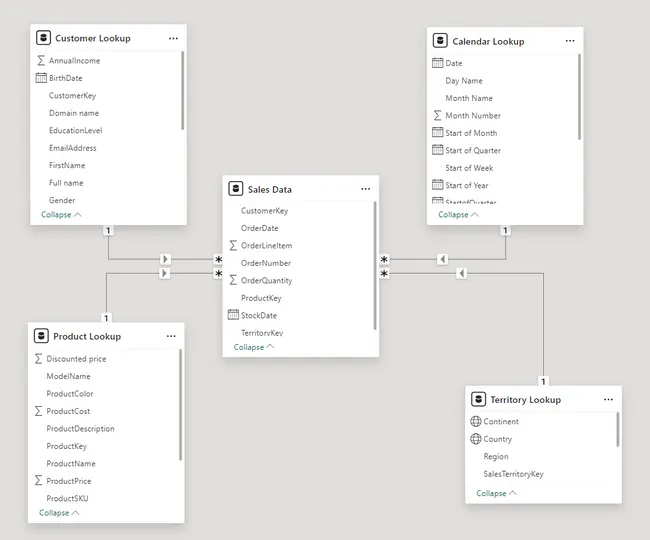Collapse the Territory Lookup table

(496, 493)
